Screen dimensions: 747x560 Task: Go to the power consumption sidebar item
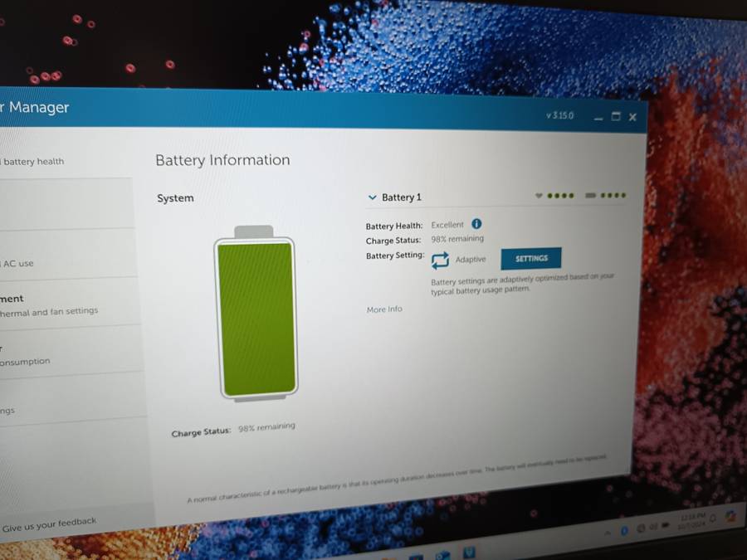coord(25,362)
